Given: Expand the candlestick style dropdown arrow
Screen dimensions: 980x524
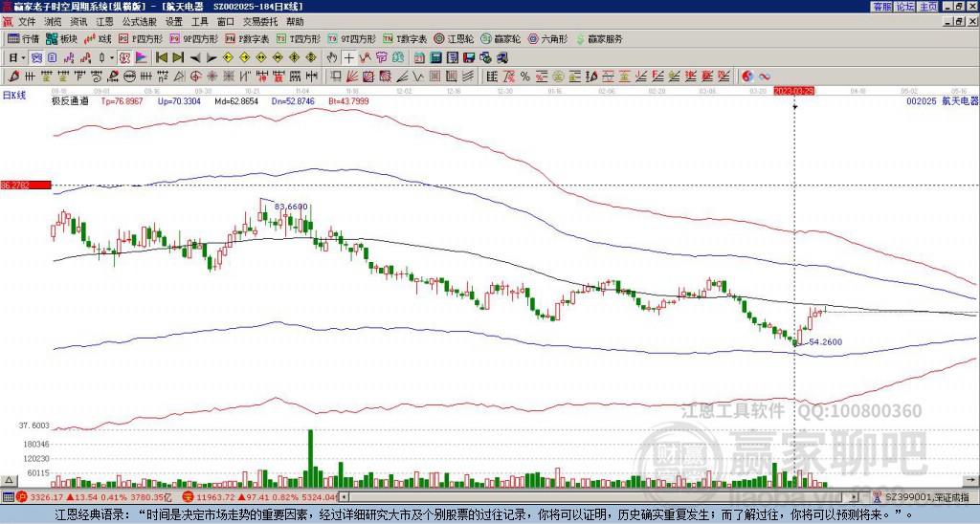Looking at the screenshot, I should (x=112, y=57).
